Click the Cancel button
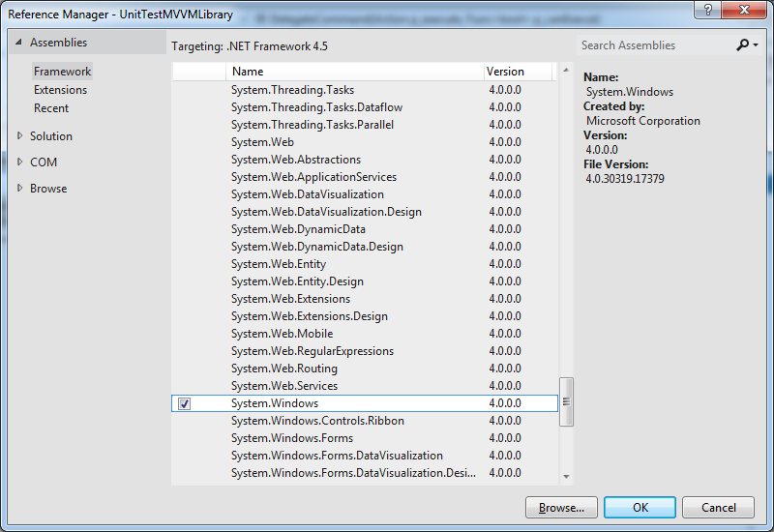 pyautogui.click(x=718, y=507)
